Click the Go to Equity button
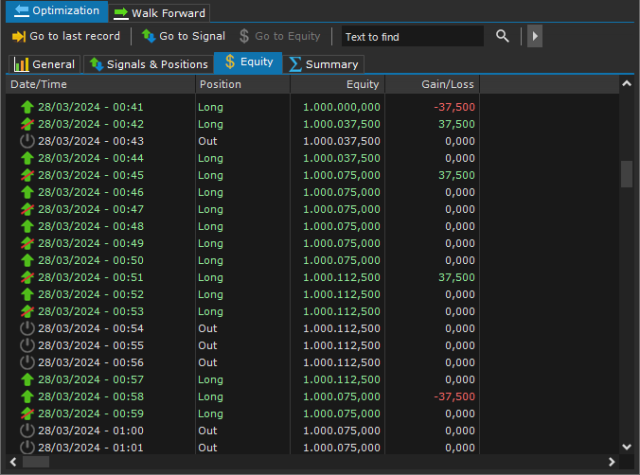 coord(280,36)
